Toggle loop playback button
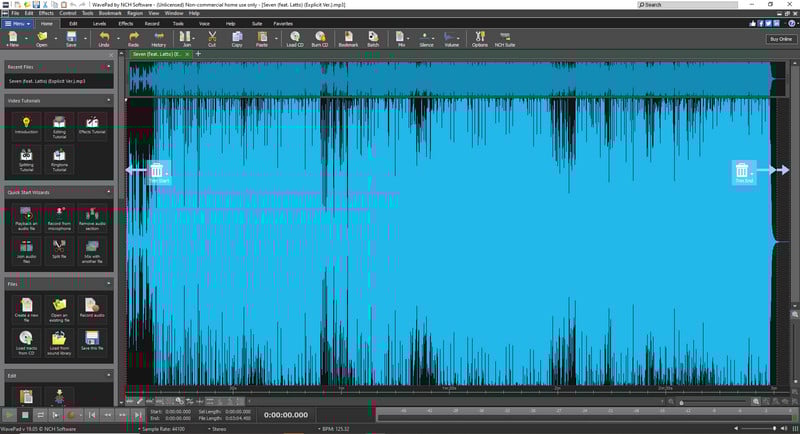The width and height of the screenshot is (800, 434). (40, 415)
